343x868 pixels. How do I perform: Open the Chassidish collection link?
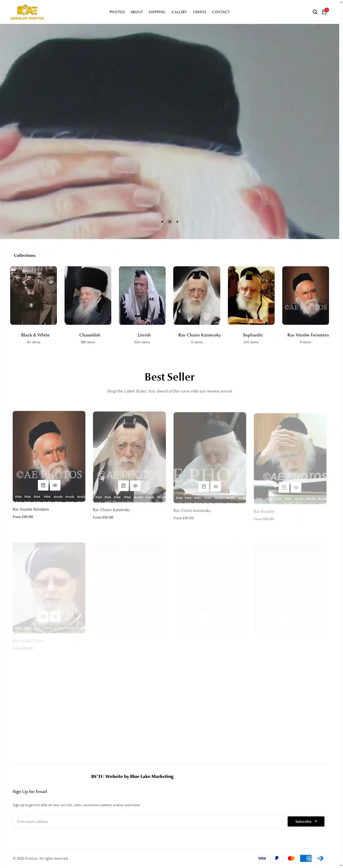(90, 335)
